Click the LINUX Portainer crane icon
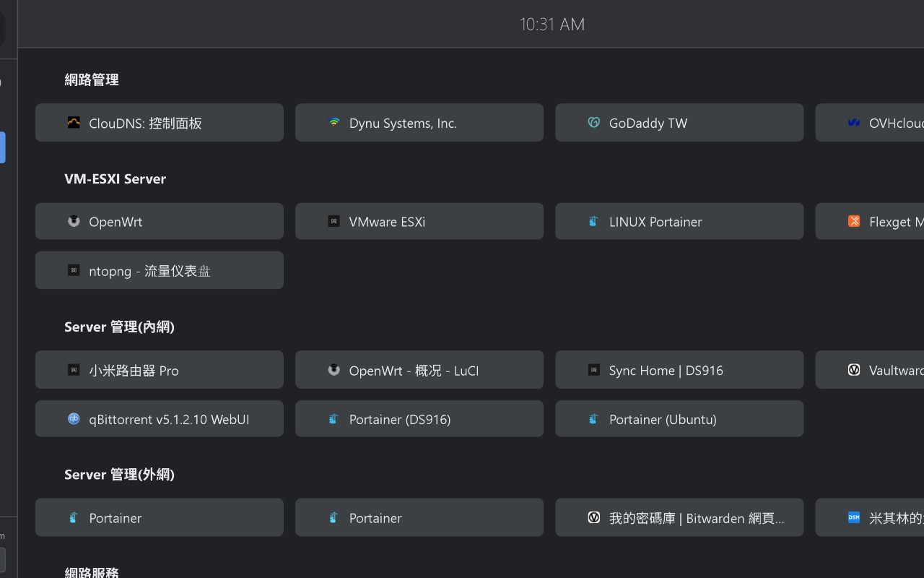The height and width of the screenshot is (578, 924). coord(593,221)
